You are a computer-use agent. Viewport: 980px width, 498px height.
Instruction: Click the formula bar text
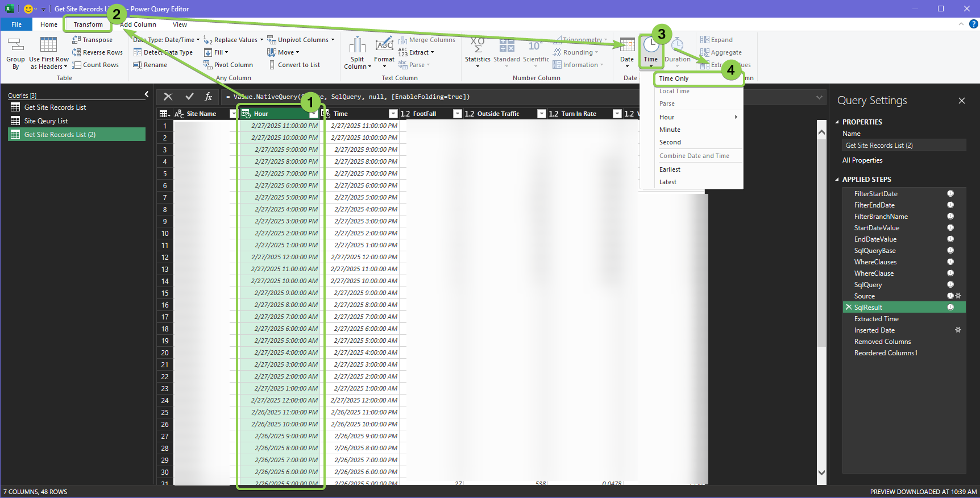pos(348,97)
